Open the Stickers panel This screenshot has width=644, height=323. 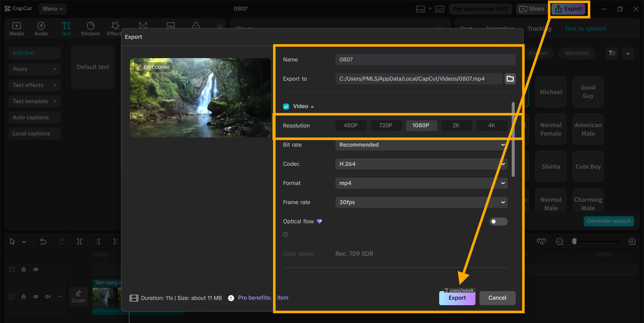(x=90, y=29)
